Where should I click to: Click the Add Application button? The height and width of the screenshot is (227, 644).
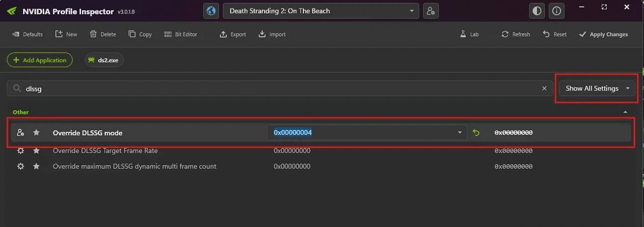coord(40,60)
